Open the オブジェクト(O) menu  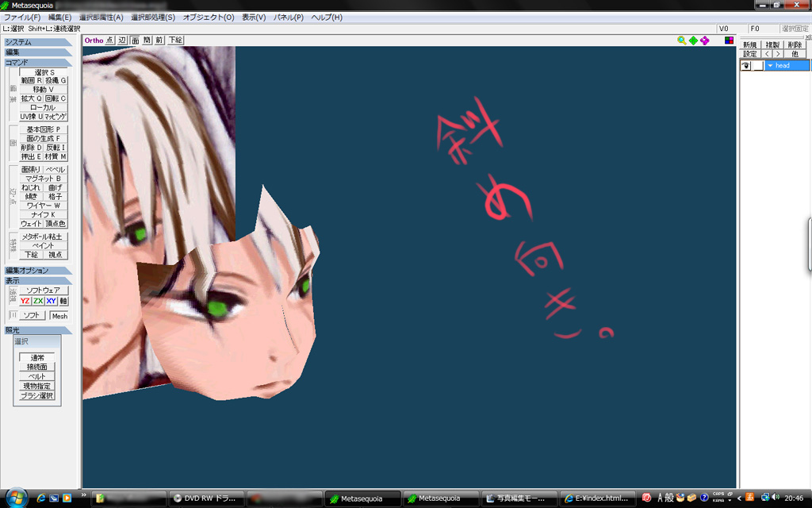[x=209, y=17]
